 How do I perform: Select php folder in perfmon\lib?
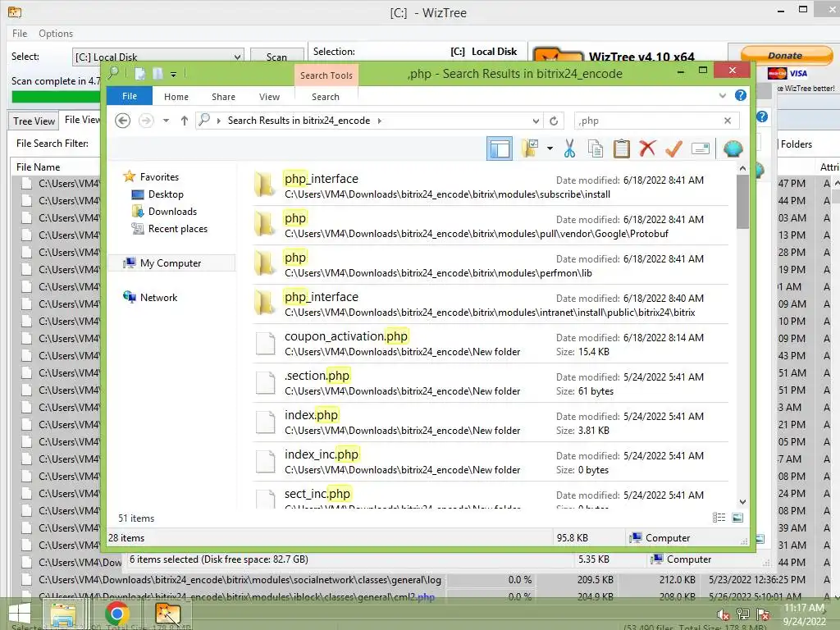pyautogui.click(x=491, y=265)
